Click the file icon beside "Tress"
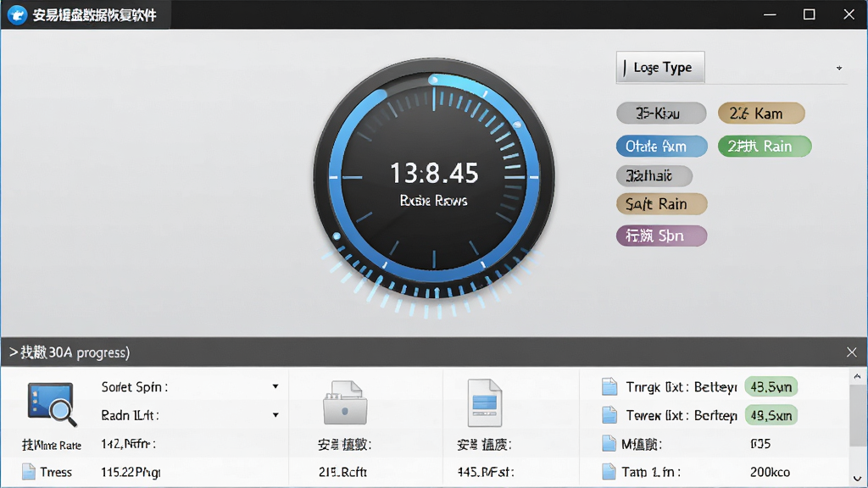The height and width of the screenshot is (488, 868). (x=28, y=472)
